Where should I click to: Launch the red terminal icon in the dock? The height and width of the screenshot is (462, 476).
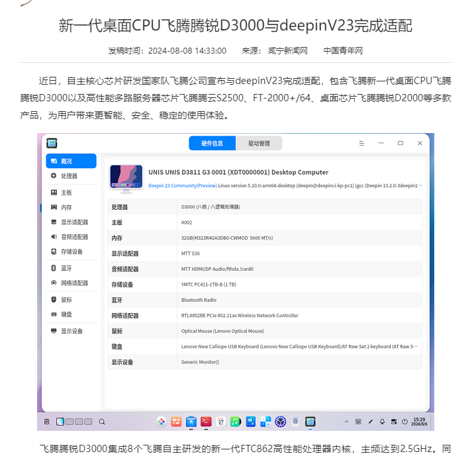coord(206,422)
